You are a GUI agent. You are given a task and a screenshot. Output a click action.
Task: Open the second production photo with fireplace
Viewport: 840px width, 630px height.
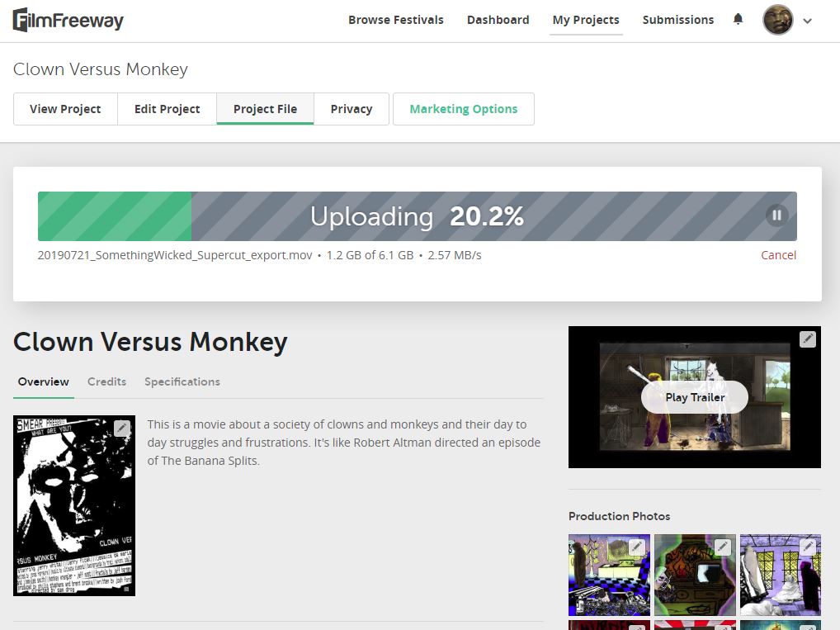[695, 574]
